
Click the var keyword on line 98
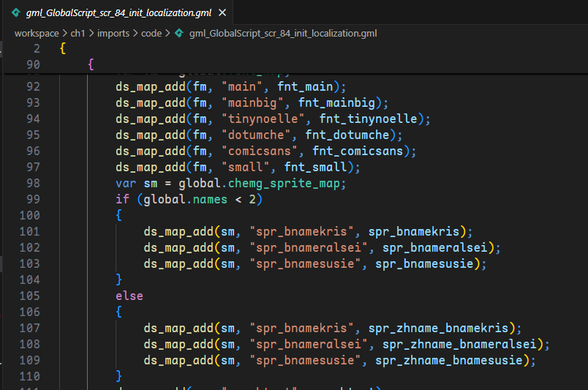click(x=126, y=184)
